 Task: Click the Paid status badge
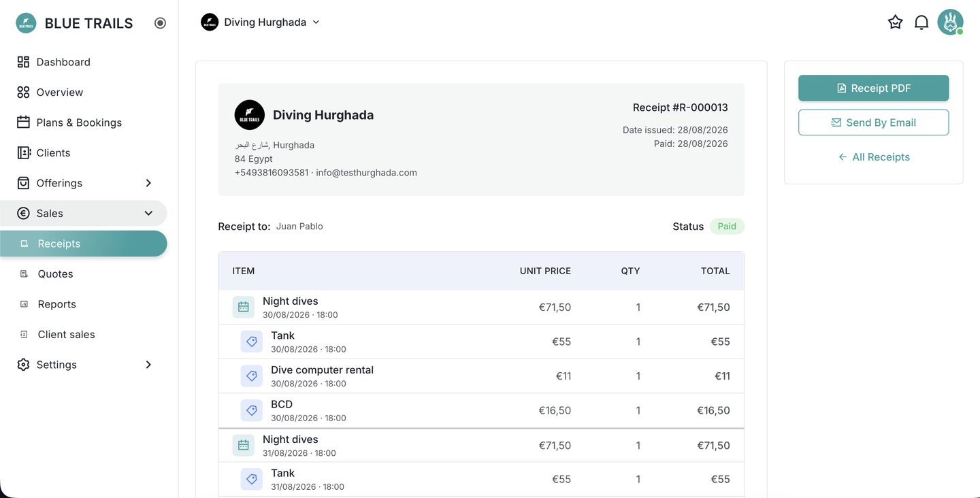coord(727,227)
